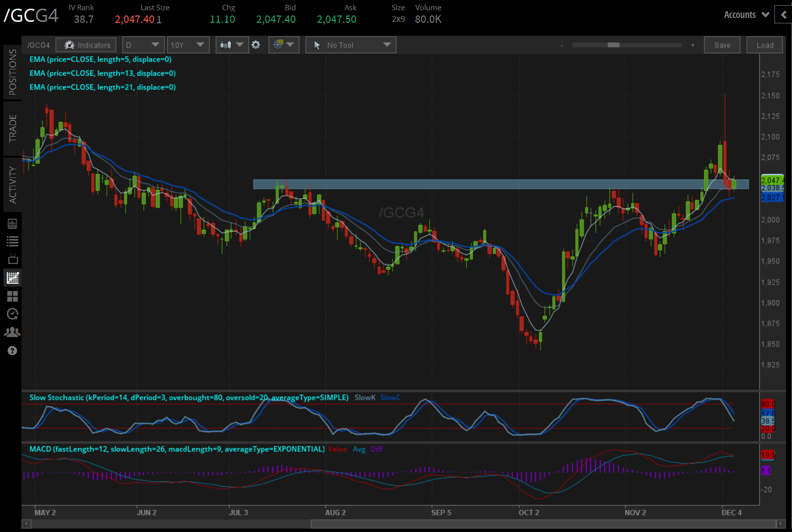This screenshot has height=532, width=792.
Task: Open the 10Y time range dropdown
Action: tap(188, 45)
